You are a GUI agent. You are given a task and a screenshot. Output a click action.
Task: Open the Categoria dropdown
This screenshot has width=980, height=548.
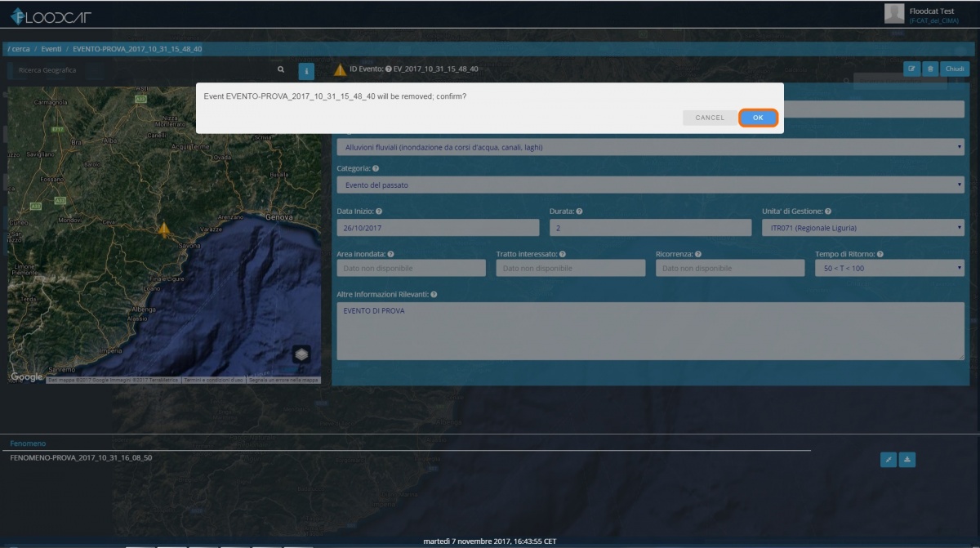click(650, 185)
